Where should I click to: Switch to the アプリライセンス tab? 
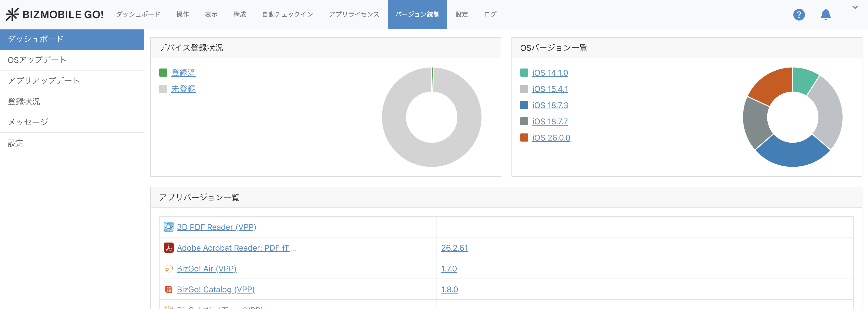coord(354,14)
